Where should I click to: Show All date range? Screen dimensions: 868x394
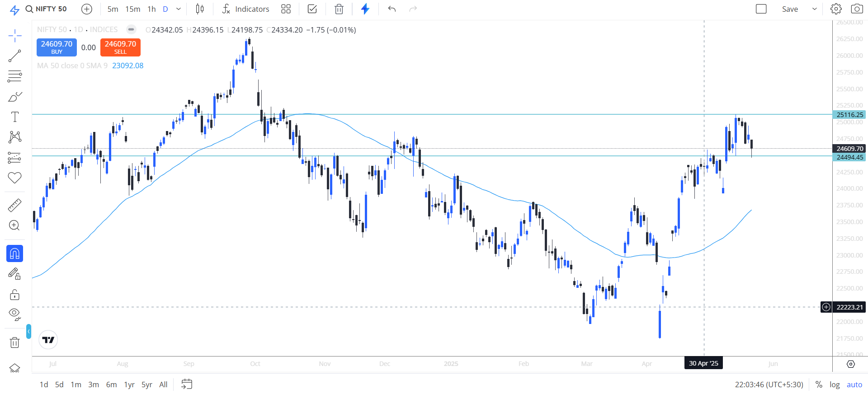pos(163,385)
